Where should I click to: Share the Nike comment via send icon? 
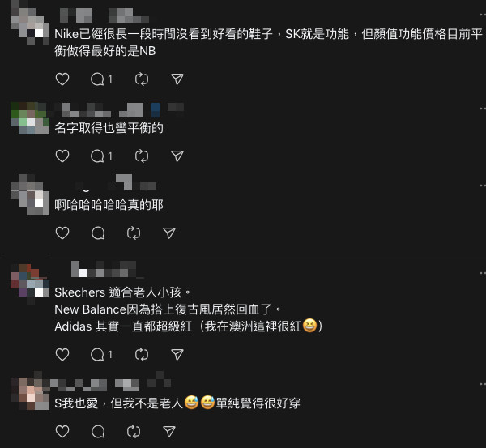coord(177,79)
